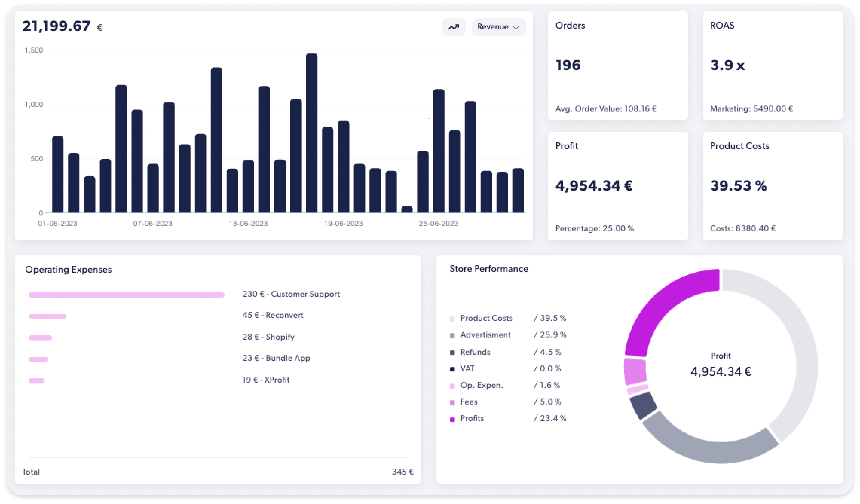
Task: Click the Customer Support expense bar
Action: pyautogui.click(x=126, y=295)
